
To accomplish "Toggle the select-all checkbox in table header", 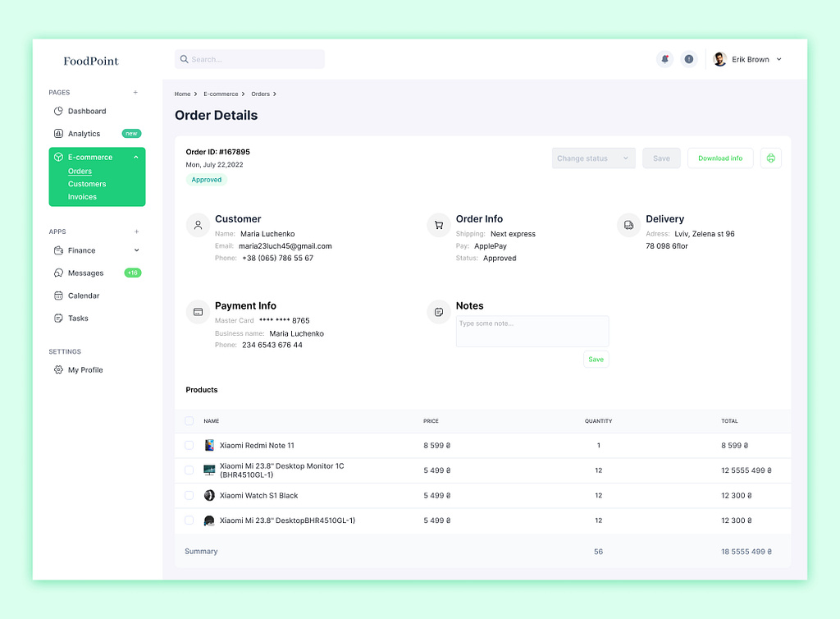I will click(189, 421).
